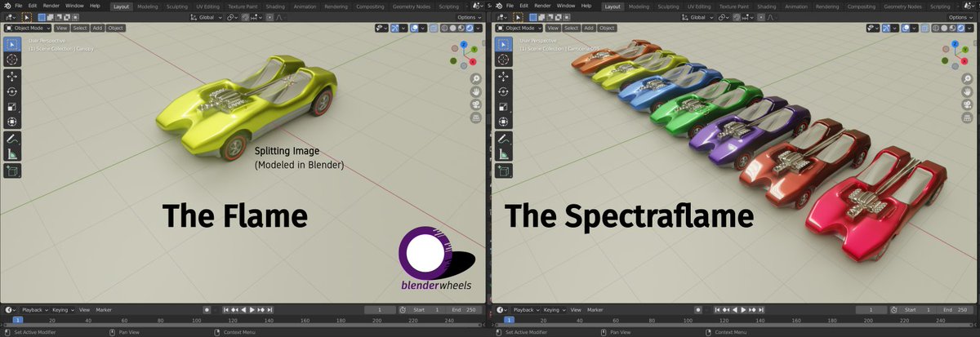The image size is (980, 337).
Task: Select the Scale tool in left window
Action: point(12,106)
